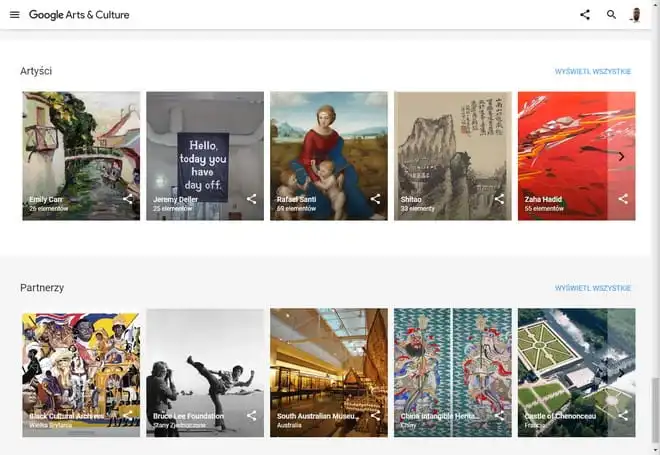The image size is (660, 455).
Task: Click the share icon in top bar
Action: pos(585,15)
